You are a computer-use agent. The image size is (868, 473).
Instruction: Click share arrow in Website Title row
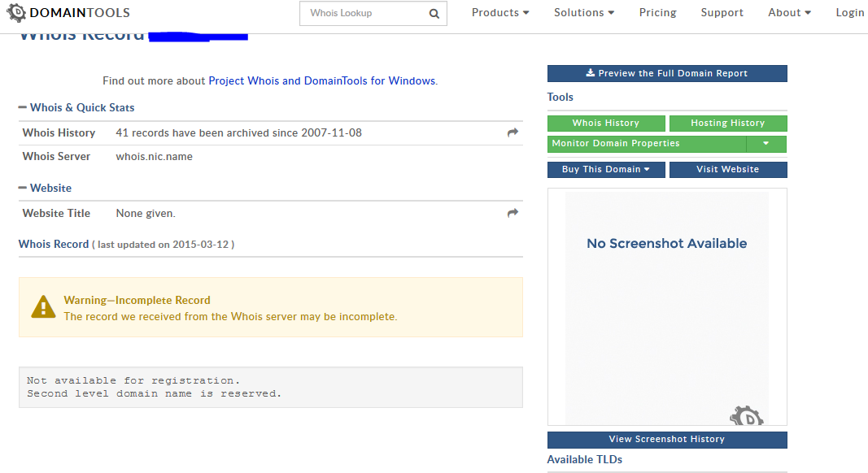(513, 213)
